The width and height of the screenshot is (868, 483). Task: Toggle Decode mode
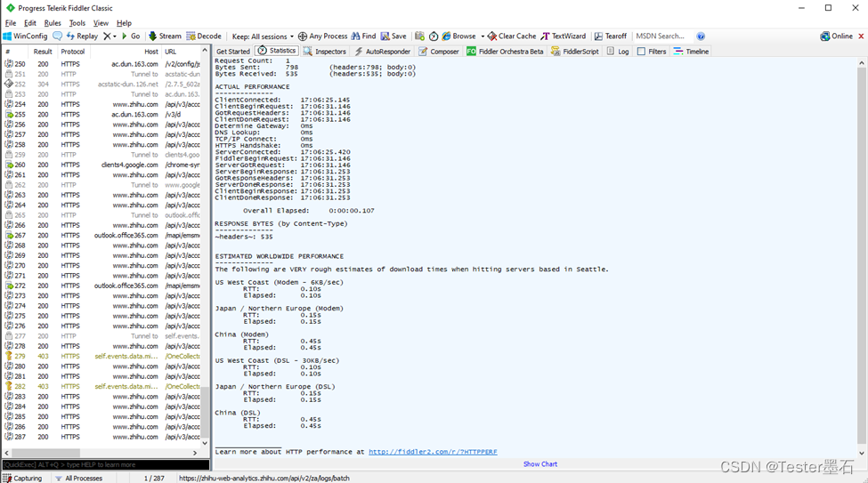point(204,36)
